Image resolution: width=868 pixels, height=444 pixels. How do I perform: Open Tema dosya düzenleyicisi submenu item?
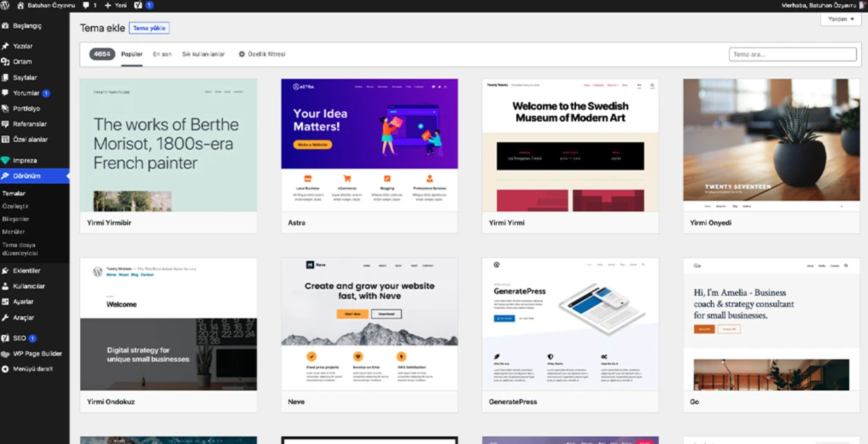(x=20, y=249)
